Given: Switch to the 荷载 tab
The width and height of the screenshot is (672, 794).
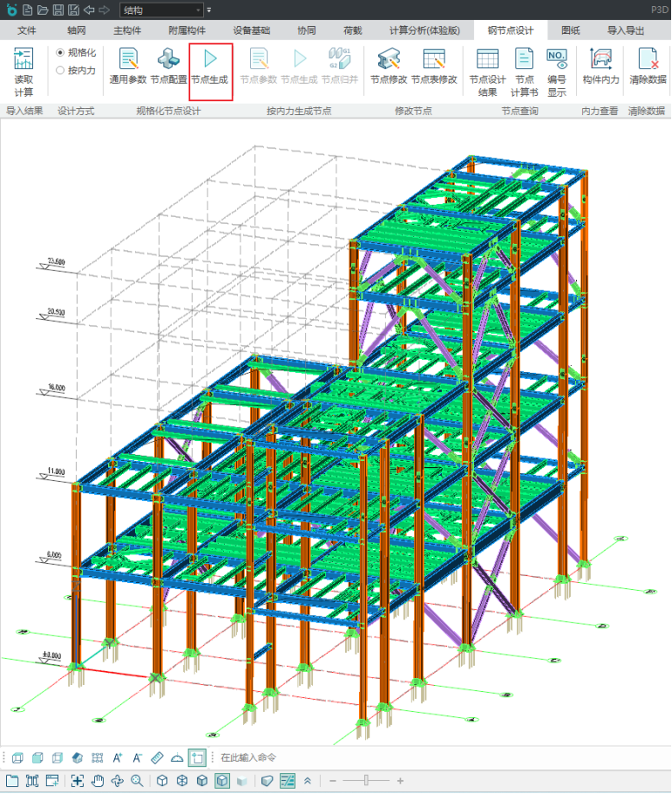Looking at the screenshot, I should (x=353, y=30).
